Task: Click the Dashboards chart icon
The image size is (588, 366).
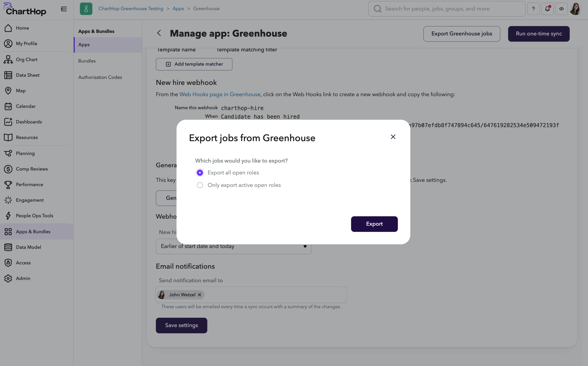Action: tap(8, 122)
